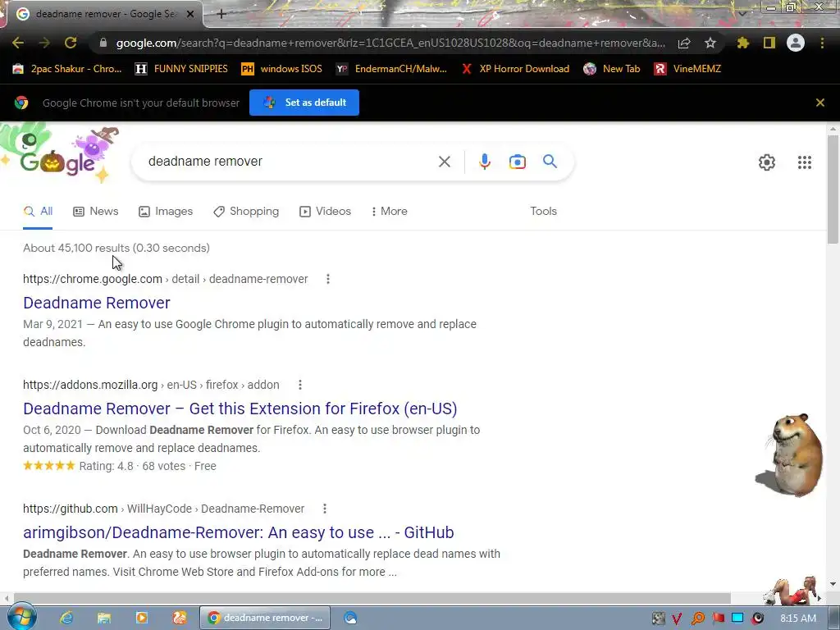
Task: Dismiss the default browser notification bar
Action: pyautogui.click(x=820, y=103)
